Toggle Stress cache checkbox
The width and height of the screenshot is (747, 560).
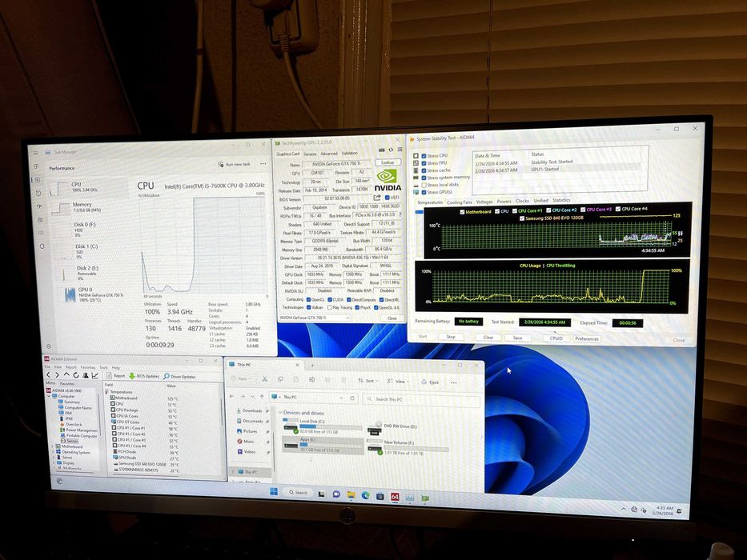pyautogui.click(x=424, y=170)
